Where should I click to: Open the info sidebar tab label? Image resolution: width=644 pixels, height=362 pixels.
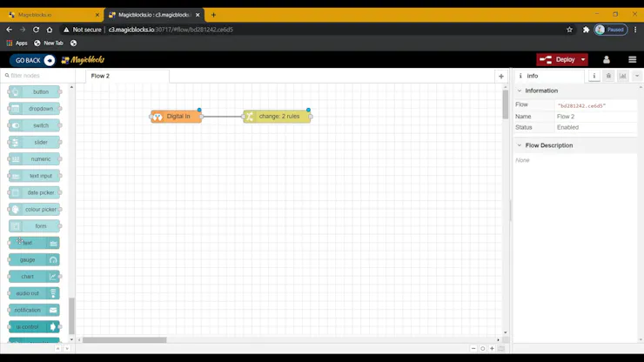(533, 76)
